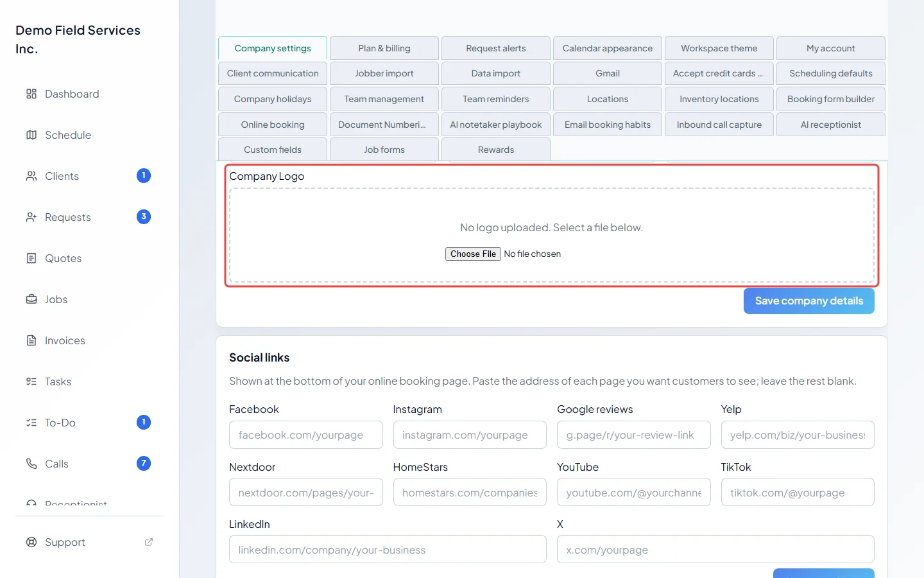Click the Jobs briefcase icon
924x578 pixels.
(x=31, y=299)
